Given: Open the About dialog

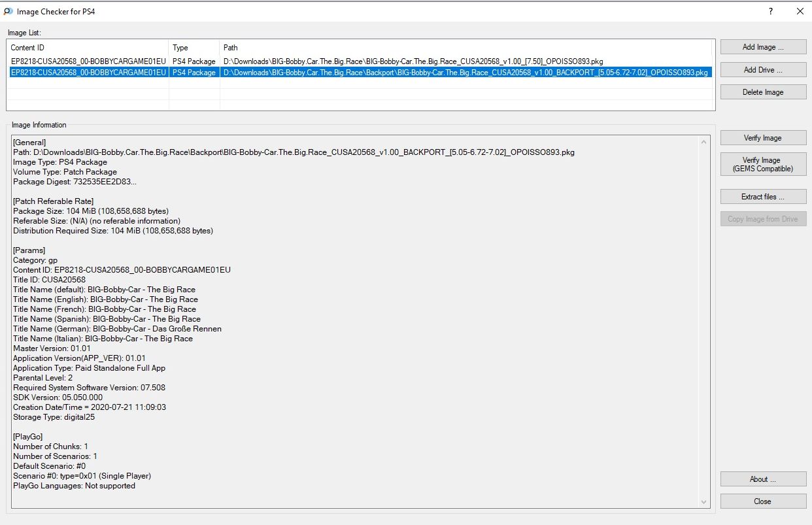Looking at the screenshot, I should tap(763, 479).
